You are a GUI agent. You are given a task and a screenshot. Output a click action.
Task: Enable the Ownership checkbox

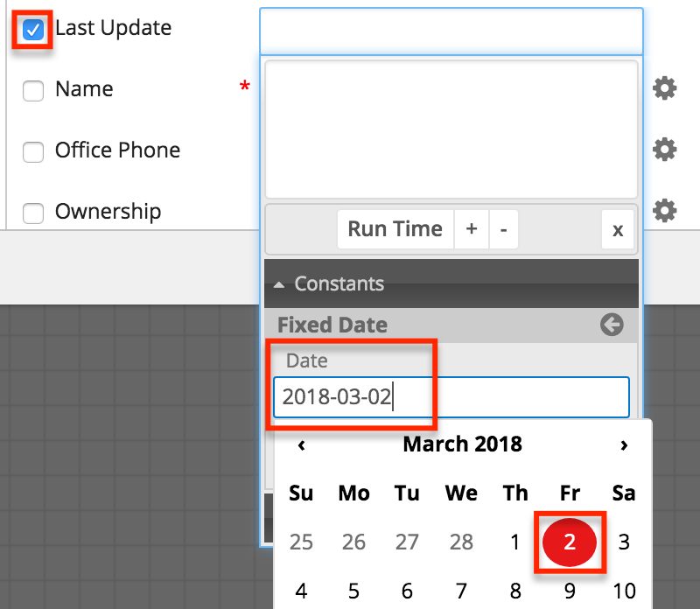(32, 213)
